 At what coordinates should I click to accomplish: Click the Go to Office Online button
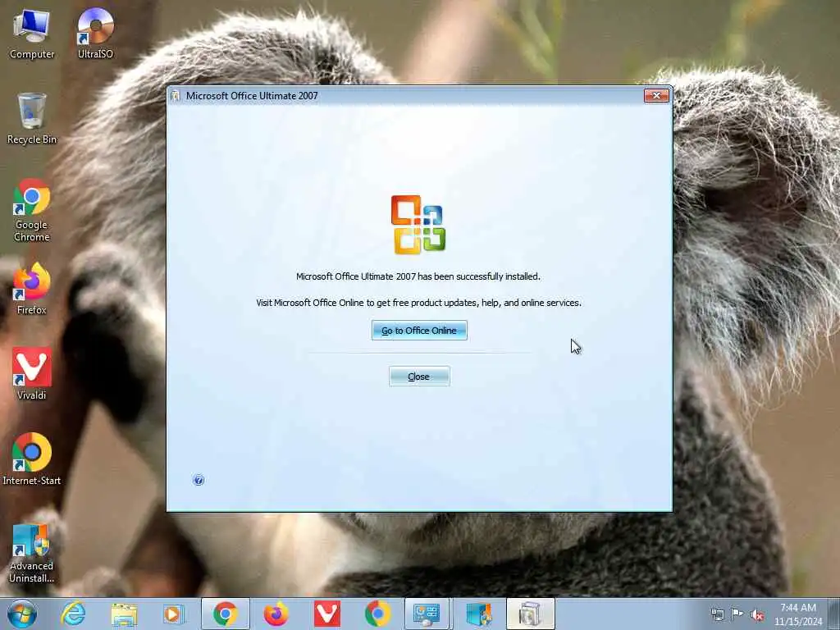pos(419,331)
